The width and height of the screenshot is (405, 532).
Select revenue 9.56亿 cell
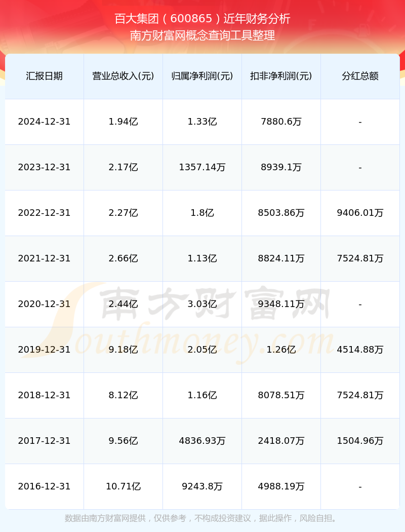124,441
